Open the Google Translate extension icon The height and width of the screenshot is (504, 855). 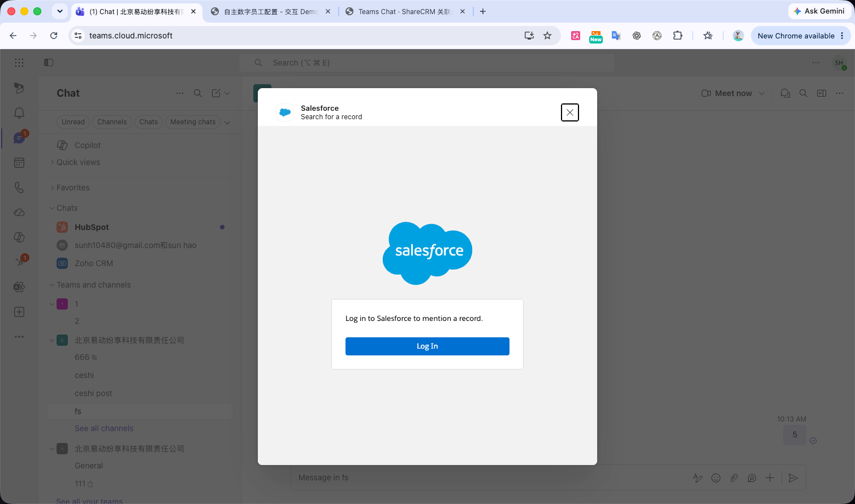pyautogui.click(x=616, y=36)
